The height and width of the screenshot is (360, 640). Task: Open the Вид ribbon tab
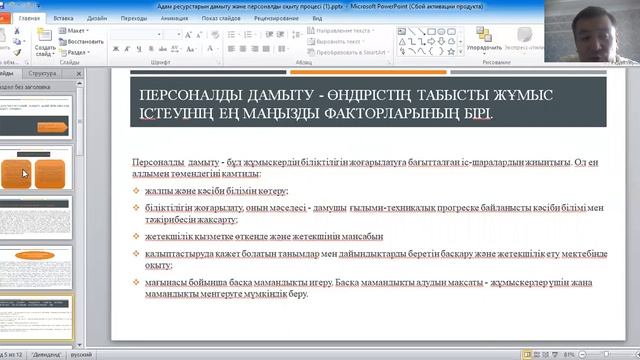(x=317, y=18)
